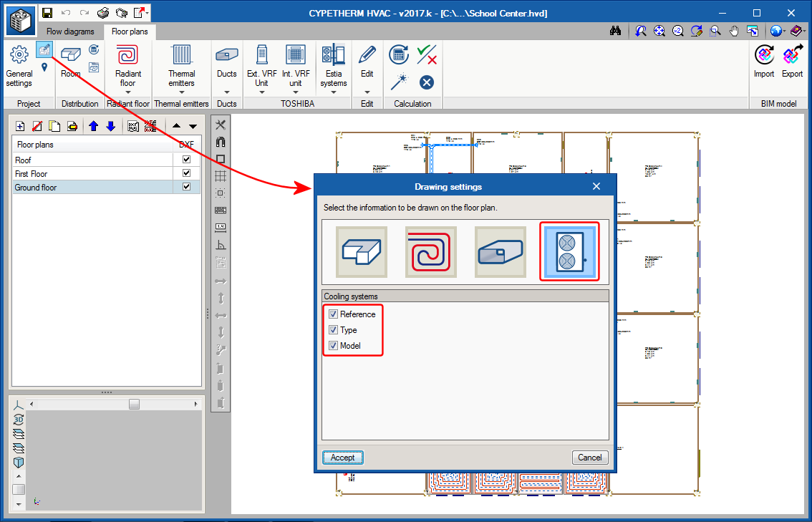
Task: Click the horizontal scrollbar thumb in lower-left panel
Action: coord(134,405)
